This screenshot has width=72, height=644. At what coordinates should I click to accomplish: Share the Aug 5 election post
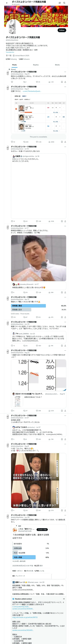tap(65, 142)
